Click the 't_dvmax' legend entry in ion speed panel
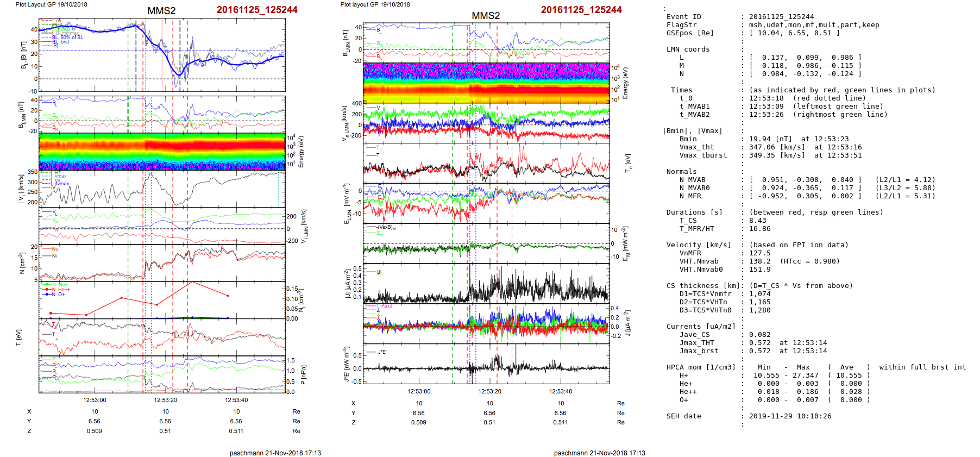This screenshot has width=980, height=457. (61, 184)
